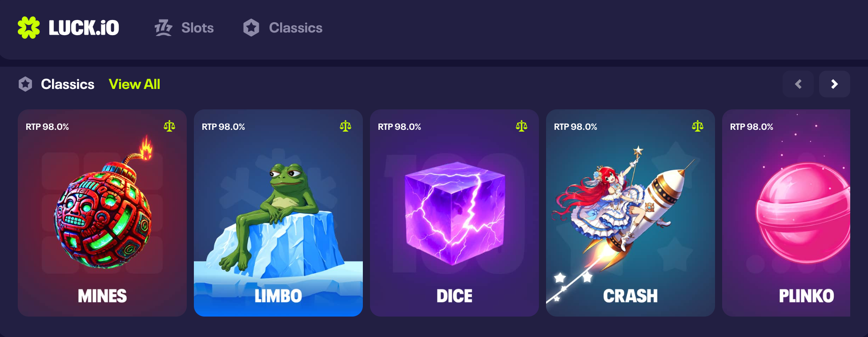
Task: Click the fairness scales icon on Dice card
Action: click(x=522, y=126)
